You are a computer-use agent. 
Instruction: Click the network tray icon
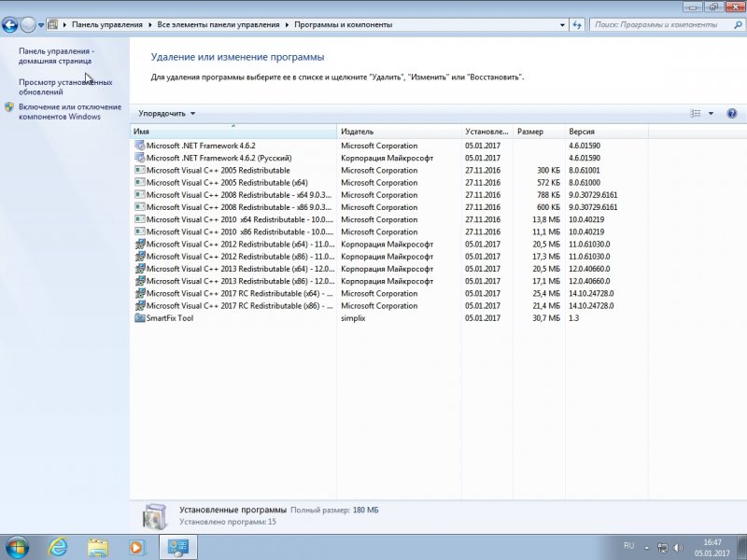tap(662, 548)
